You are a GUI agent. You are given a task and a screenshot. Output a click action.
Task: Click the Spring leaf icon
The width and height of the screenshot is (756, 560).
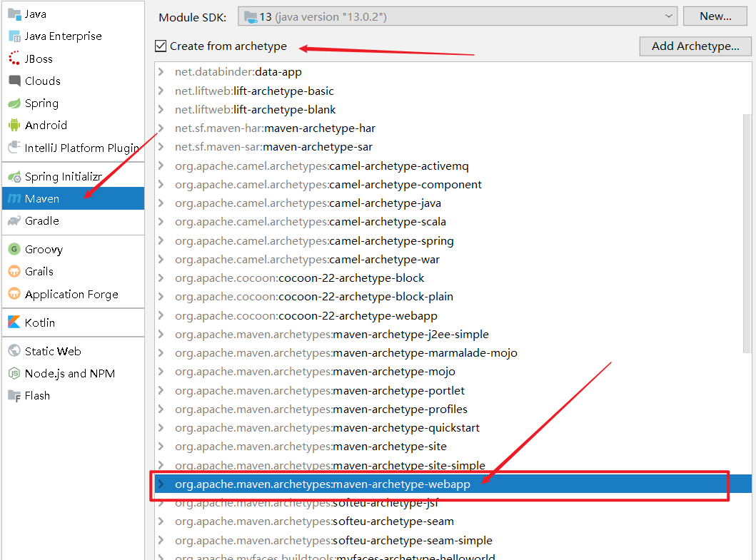tap(14, 103)
